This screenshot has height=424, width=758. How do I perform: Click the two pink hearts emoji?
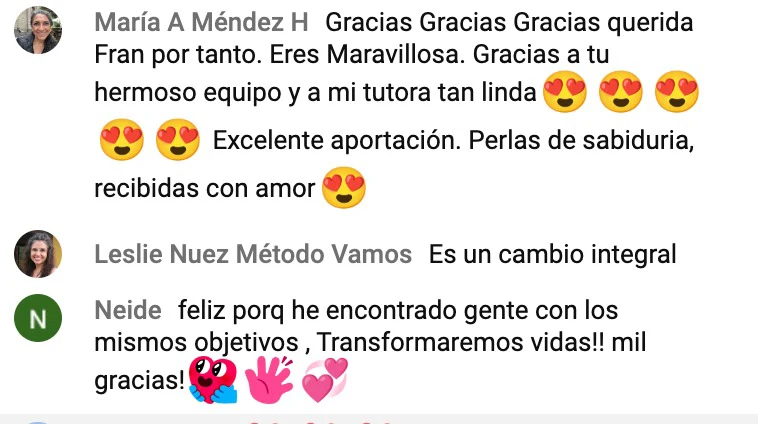pyautogui.click(x=325, y=380)
